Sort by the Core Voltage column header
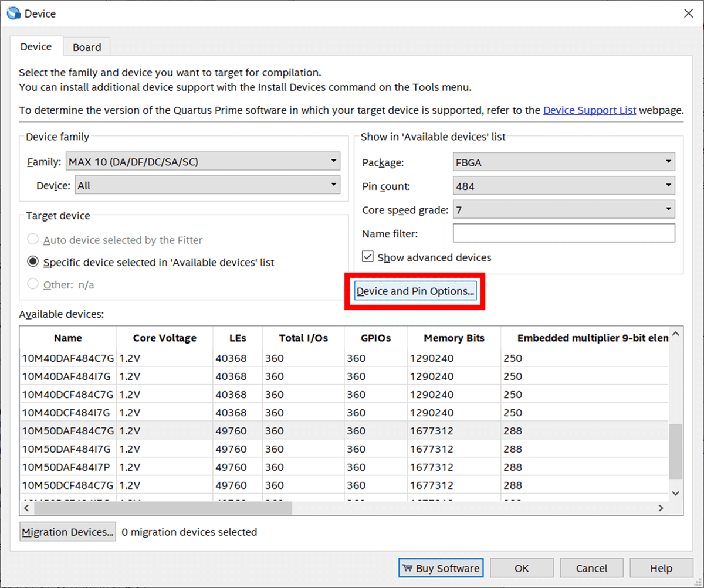This screenshot has height=588, width=704. tap(164, 338)
